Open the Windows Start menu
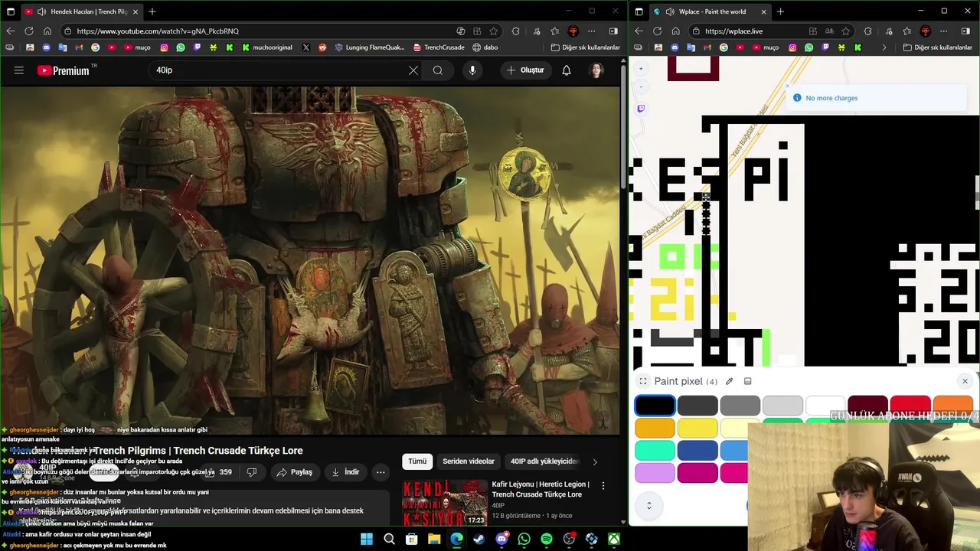This screenshot has height=551, width=980. click(x=367, y=540)
